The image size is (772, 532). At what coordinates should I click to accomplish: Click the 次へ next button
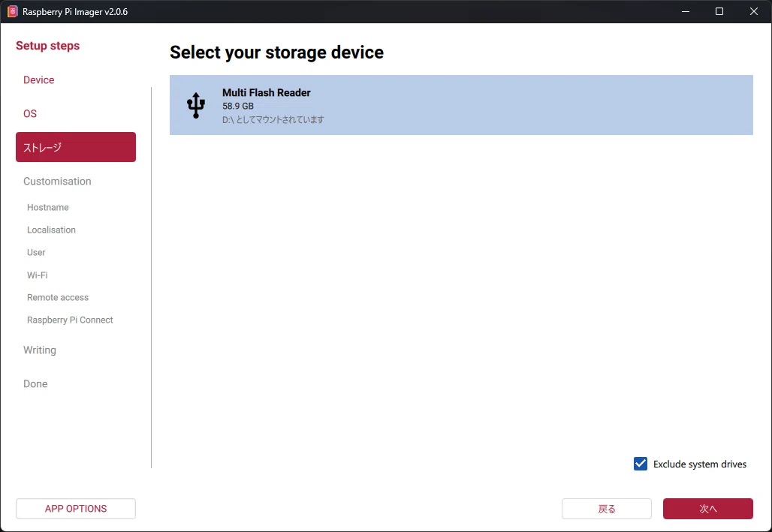708,509
